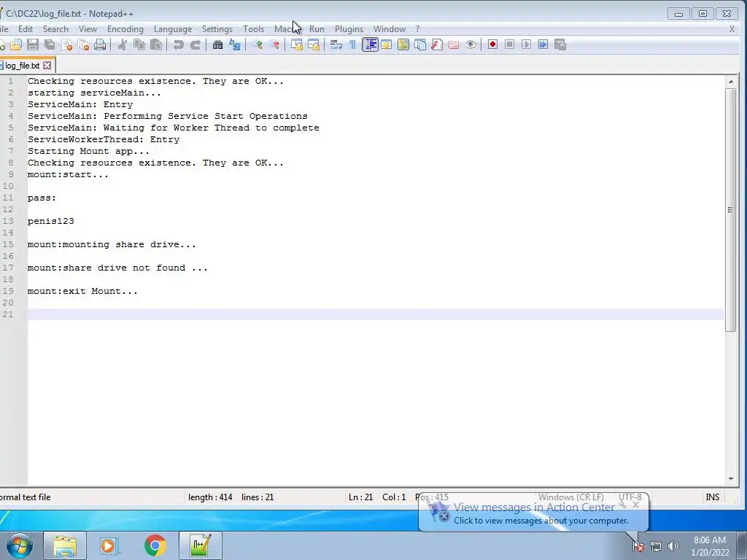Screen dimensions: 747x560
Task: Click the vertical scrollbar thumb
Action: coord(731,209)
